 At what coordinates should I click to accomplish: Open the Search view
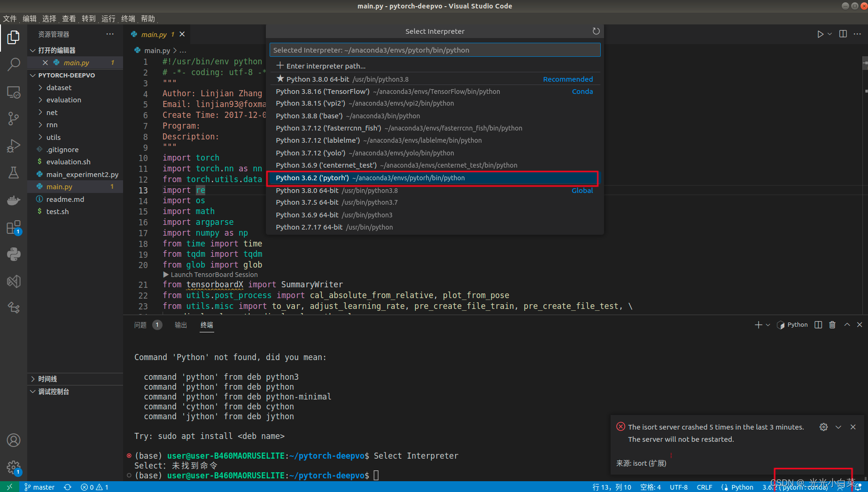pos(14,64)
